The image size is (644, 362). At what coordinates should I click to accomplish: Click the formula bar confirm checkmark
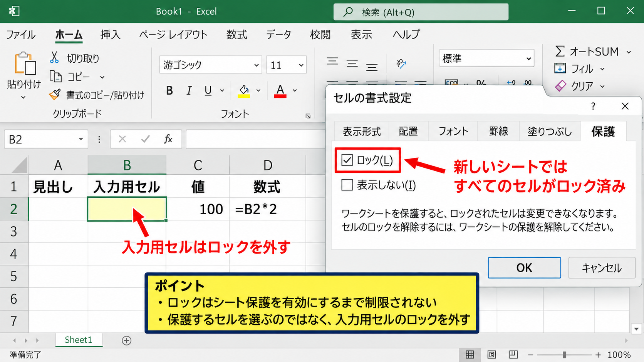coord(145,139)
